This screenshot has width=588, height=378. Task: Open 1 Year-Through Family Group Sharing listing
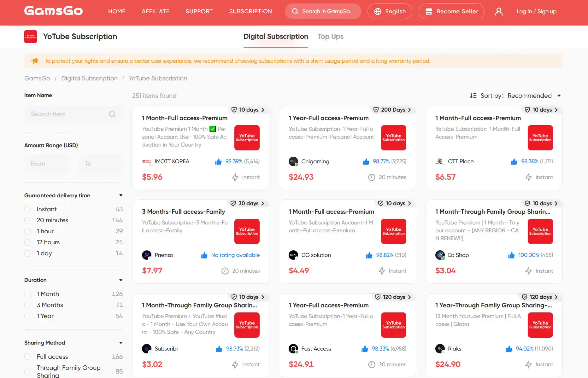(x=493, y=305)
